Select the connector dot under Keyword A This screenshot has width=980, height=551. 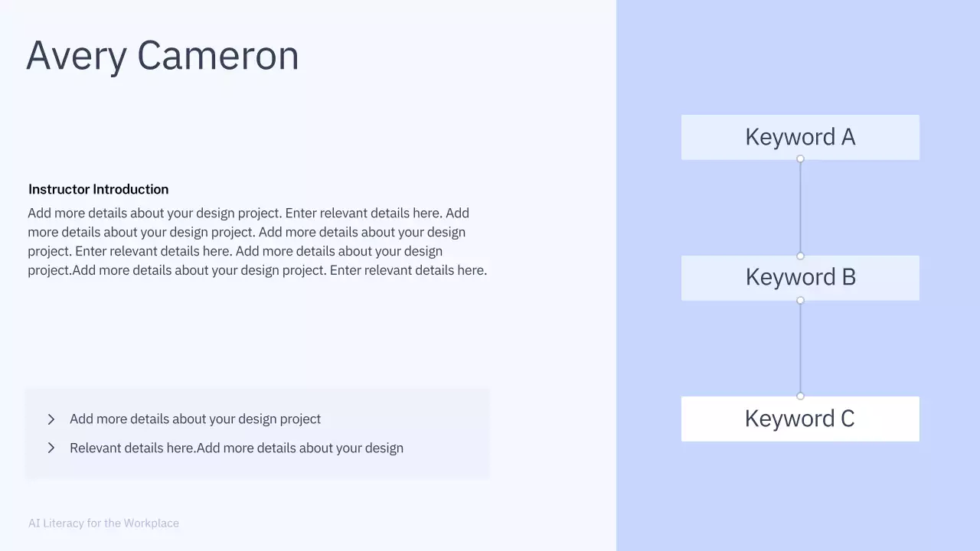click(x=800, y=159)
